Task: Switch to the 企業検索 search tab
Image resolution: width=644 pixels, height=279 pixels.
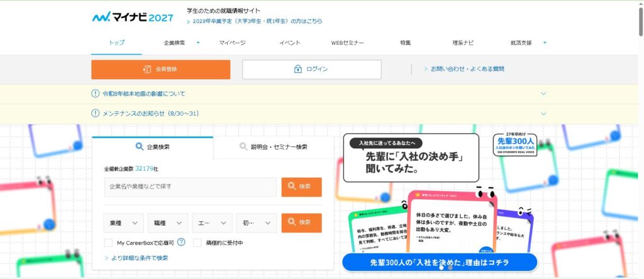Action: 152,146
